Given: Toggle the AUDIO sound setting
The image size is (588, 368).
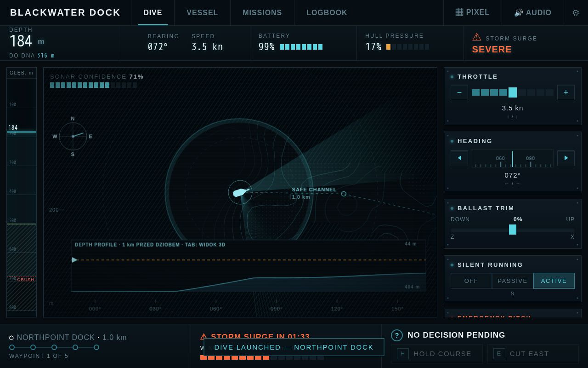Looking at the screenshot, I should point(533,12).
